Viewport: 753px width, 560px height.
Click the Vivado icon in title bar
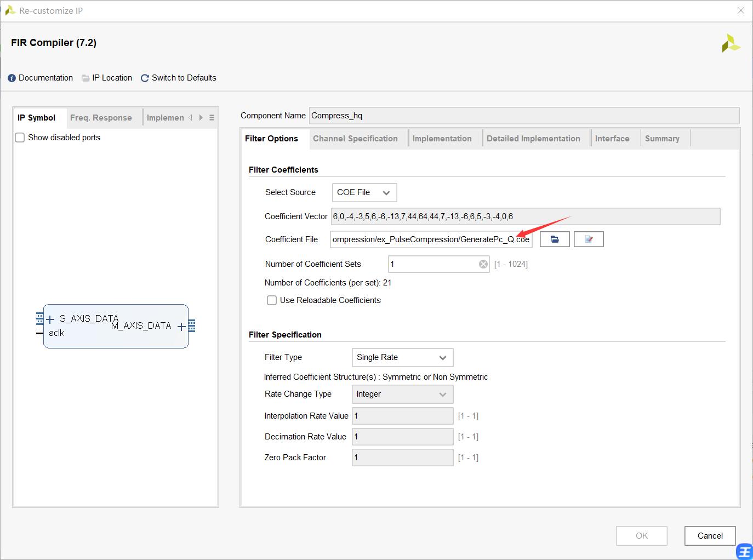[x=10, y=10]
